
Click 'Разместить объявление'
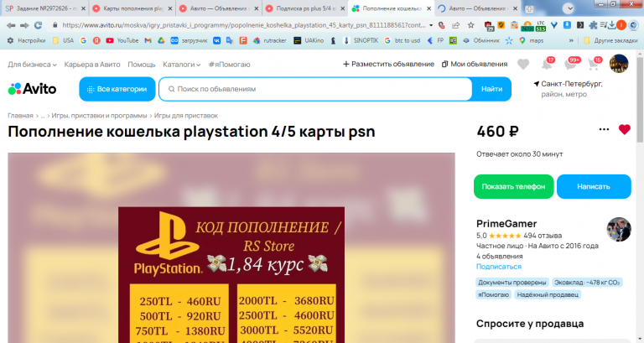tap(388, 64)
